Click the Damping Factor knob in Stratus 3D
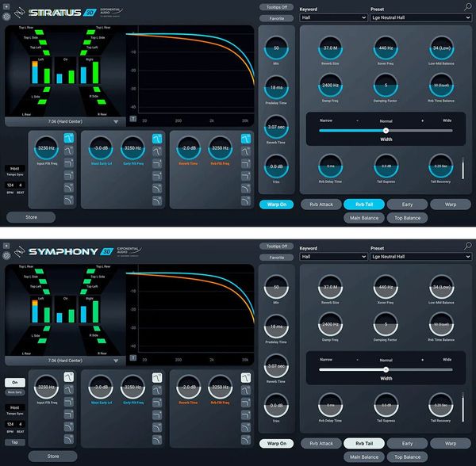Viewport: 476px width, 466px height. 386,86
